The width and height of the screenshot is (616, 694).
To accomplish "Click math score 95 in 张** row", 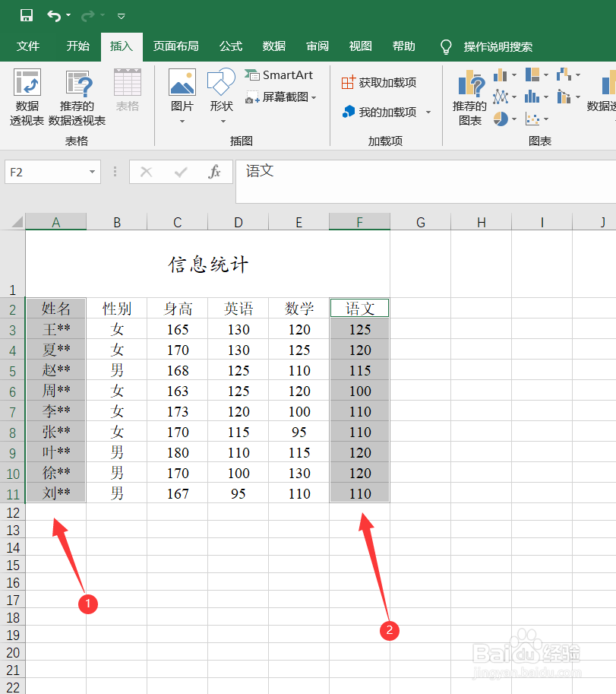I will [x=299, y=432].
